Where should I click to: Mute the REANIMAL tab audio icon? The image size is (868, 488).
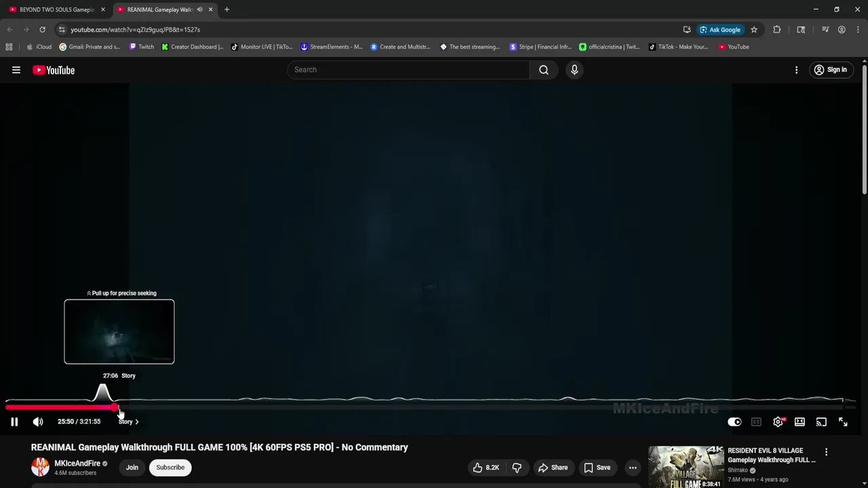click(x=199, y=9)
